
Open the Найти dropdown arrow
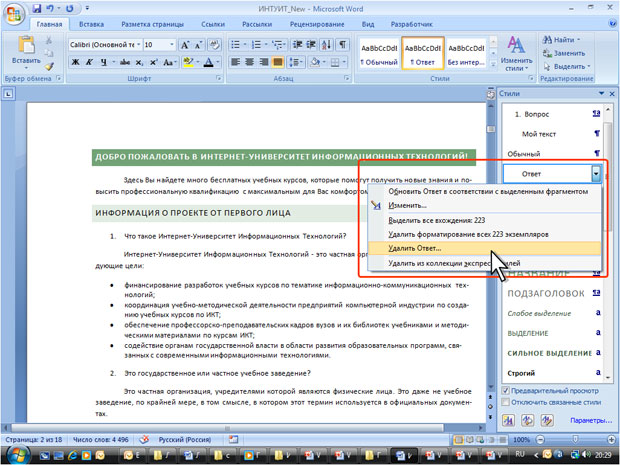[x=578, y=40]
